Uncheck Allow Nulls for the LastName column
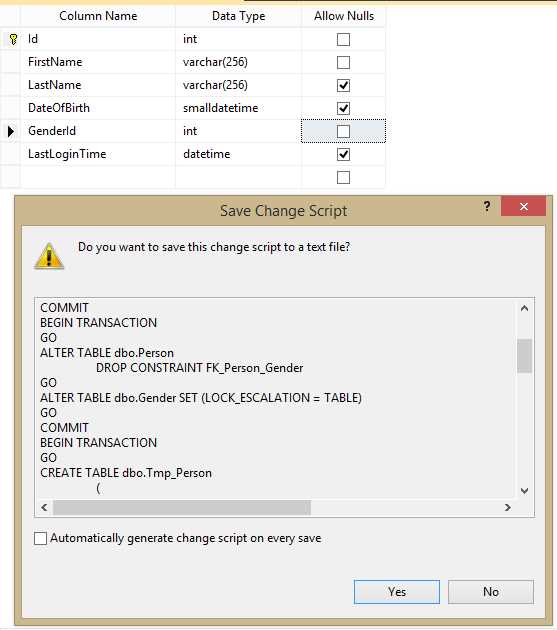Screen dimensions: 557x630 click(343, 85)
